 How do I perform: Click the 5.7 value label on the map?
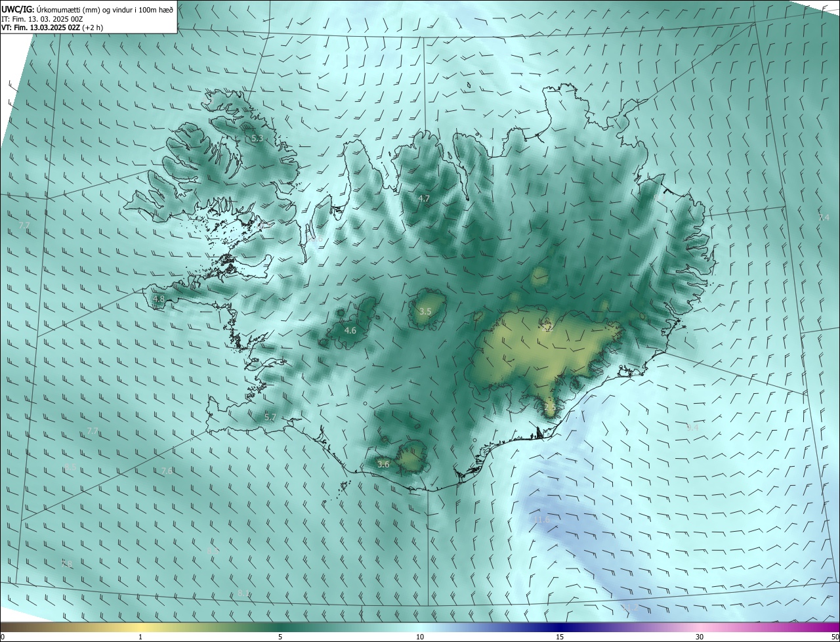point(270,417)
